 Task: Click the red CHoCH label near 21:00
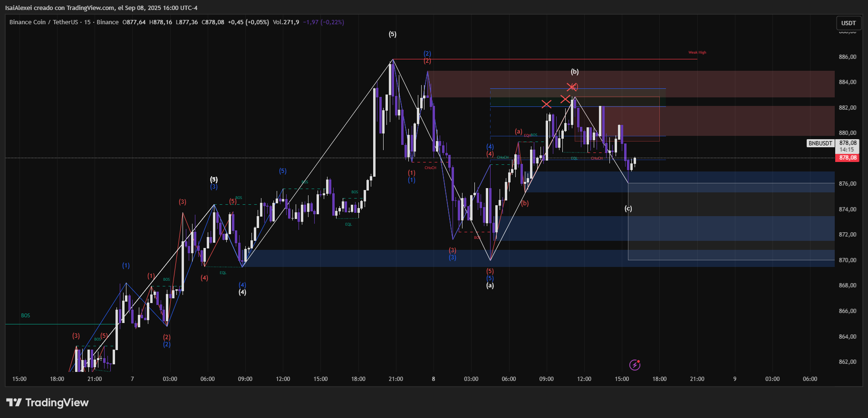pyautogui.click(x=430, y=168)
